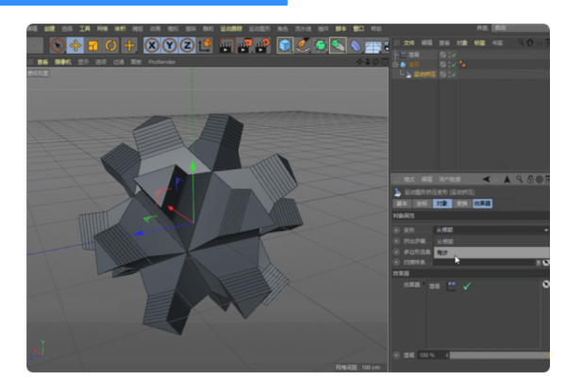The image size is (566, 392).
Task: Switch to the 效果器 tab
Action: pyautogui.click(x=482, y=203)
